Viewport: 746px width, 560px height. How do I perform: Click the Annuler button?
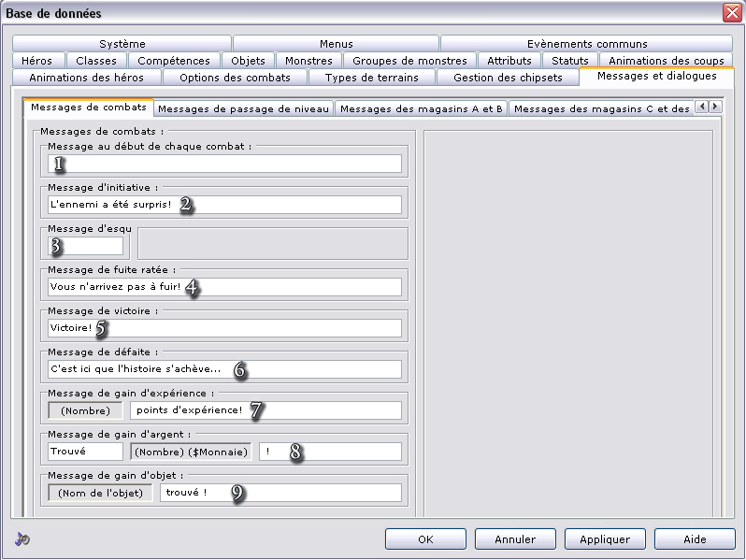point(515,539)
